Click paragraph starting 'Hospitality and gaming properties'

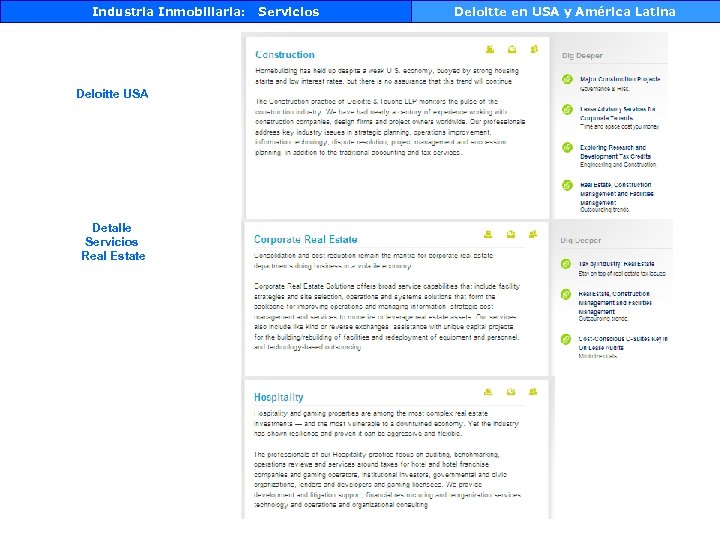386,423
